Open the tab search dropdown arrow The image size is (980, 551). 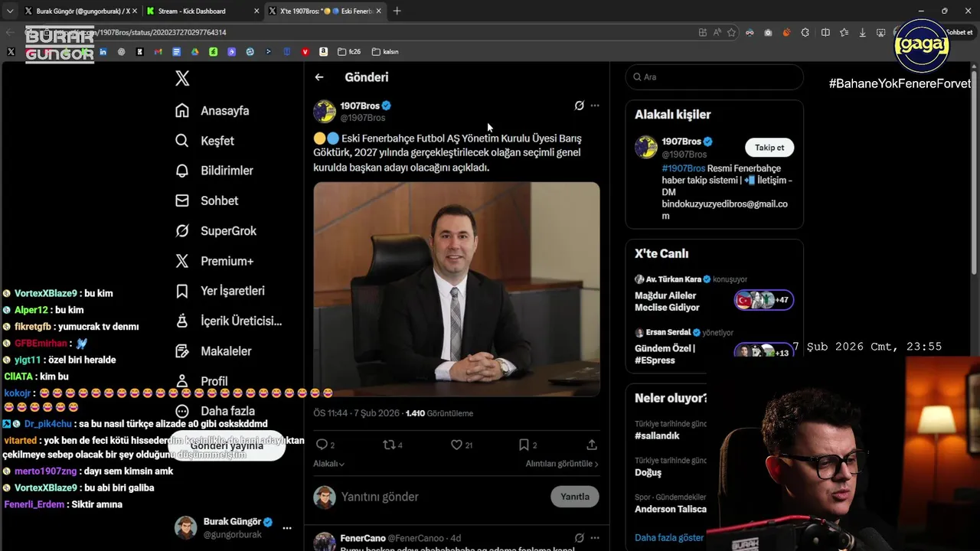coord(10,11)
